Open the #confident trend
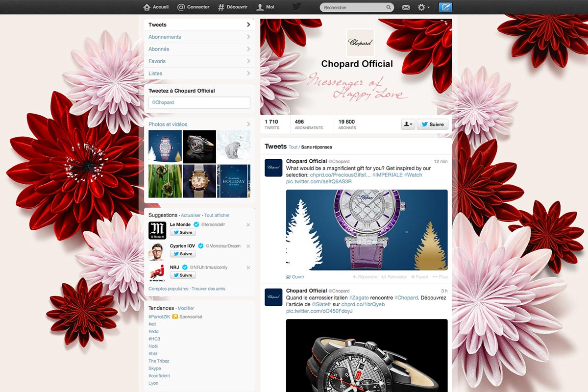 click(x=159, y=376)
